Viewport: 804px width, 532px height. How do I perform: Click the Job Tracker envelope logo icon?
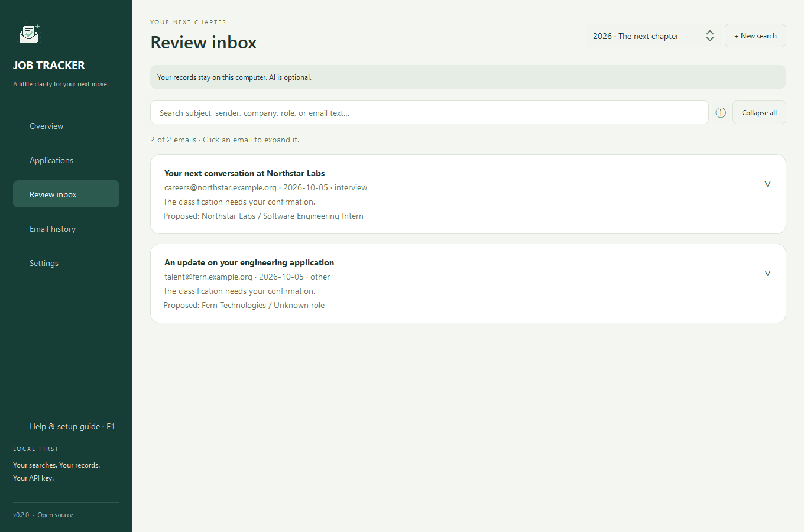coord(29,34)
